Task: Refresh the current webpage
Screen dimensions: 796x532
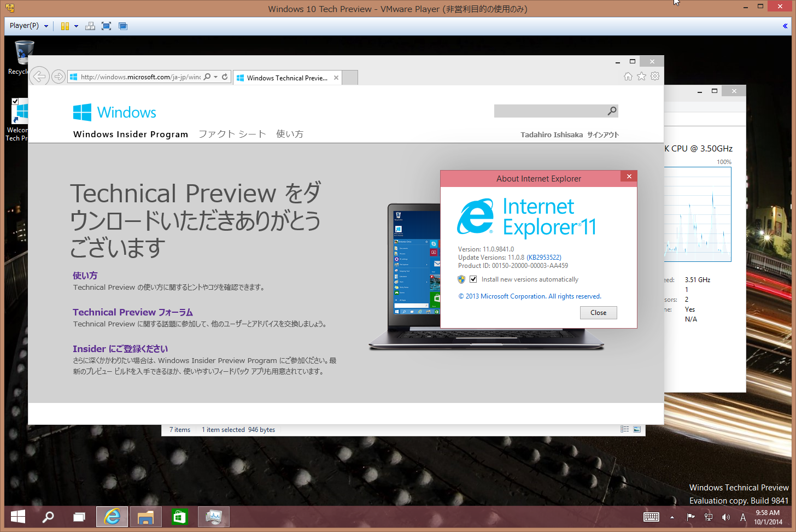Action: (x=226, y=77)
